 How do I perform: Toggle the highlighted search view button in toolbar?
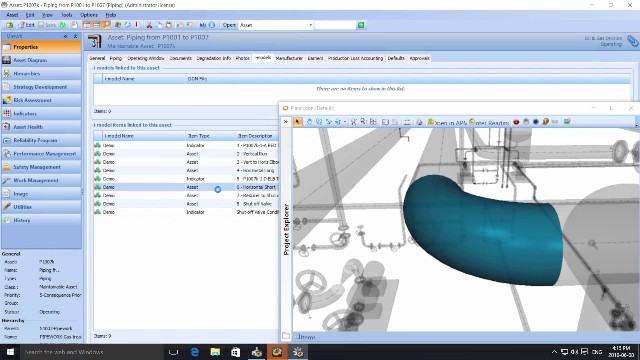(106, 25)
